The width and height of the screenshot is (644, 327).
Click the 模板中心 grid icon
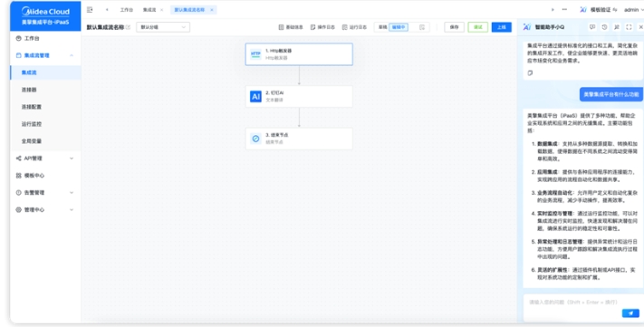pos(18,176)
